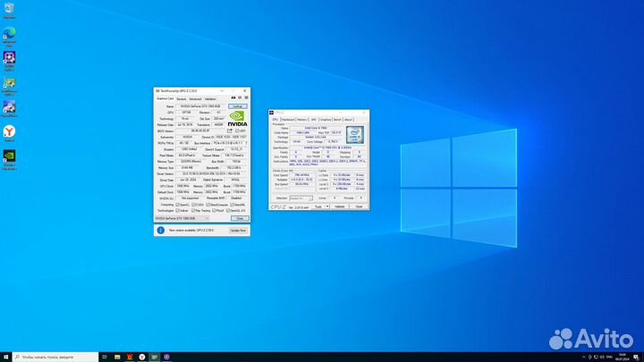Switch to the Graphics tab in CPU-Z
Viewport: 644px width, 362px height.
click(326, 120)
